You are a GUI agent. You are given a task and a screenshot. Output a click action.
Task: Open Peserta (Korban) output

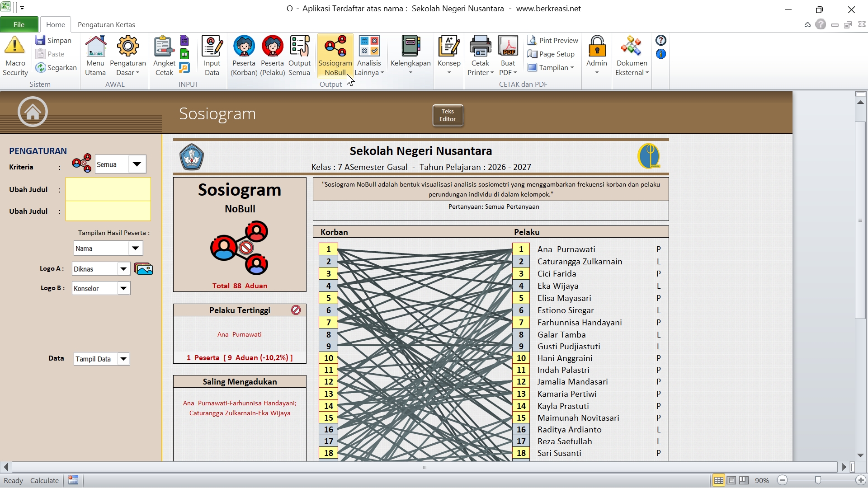pos(244,56)
